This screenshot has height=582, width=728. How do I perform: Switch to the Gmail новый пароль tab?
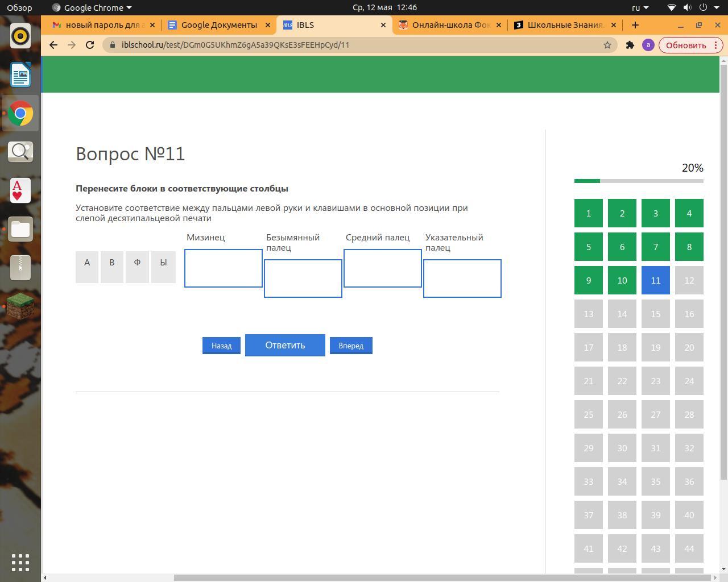click(x=103, y=25)
